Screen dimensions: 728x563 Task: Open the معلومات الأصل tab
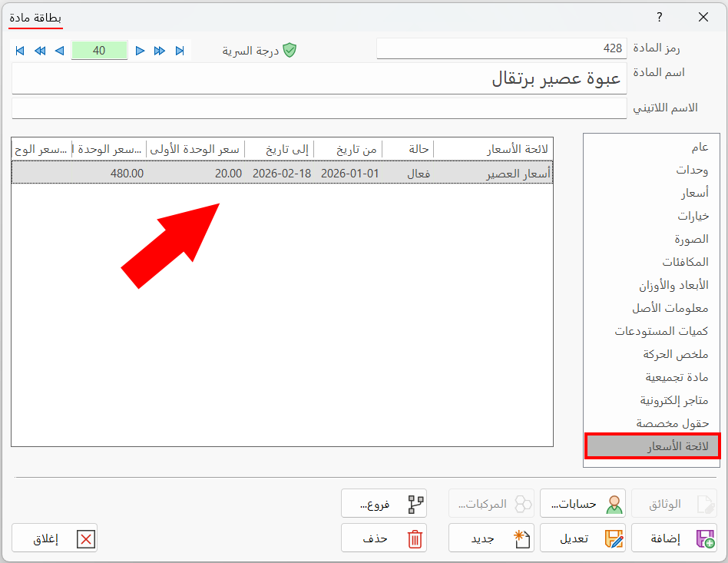click(x=670, y=308)
